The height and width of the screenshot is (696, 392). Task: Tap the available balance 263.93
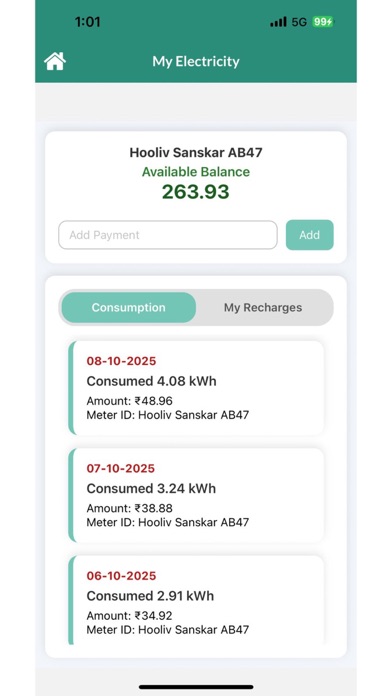pyautogui.click(x=196, y=192)
